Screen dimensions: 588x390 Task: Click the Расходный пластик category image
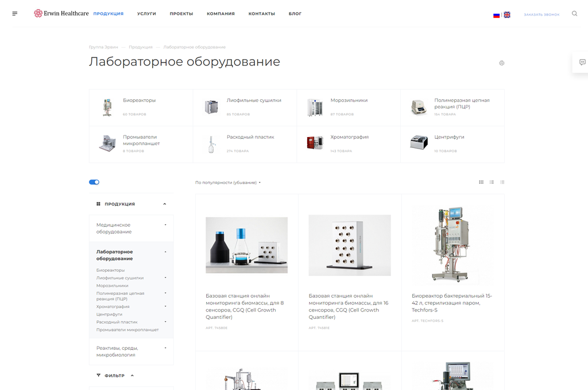(x=211, y=144)
